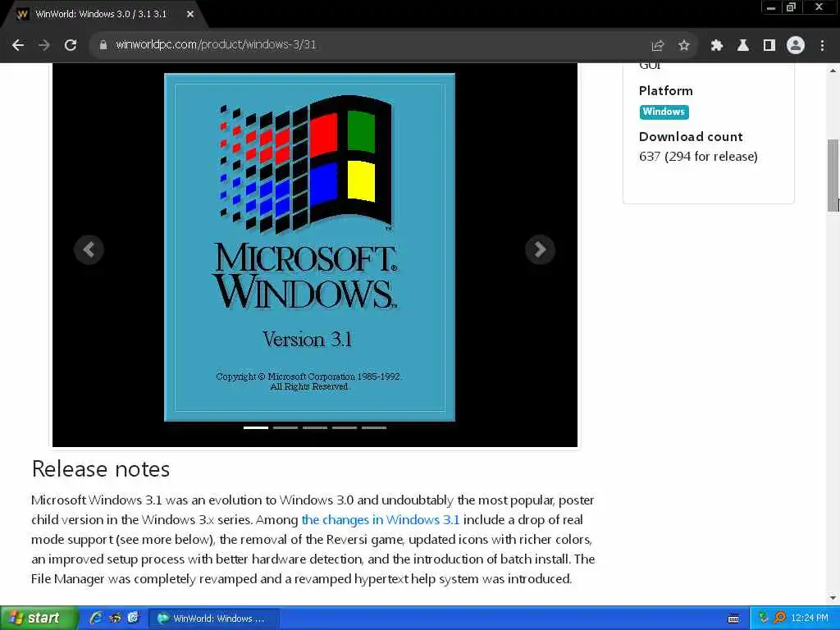Jump to fifth carousel indicator

point(373,427)
